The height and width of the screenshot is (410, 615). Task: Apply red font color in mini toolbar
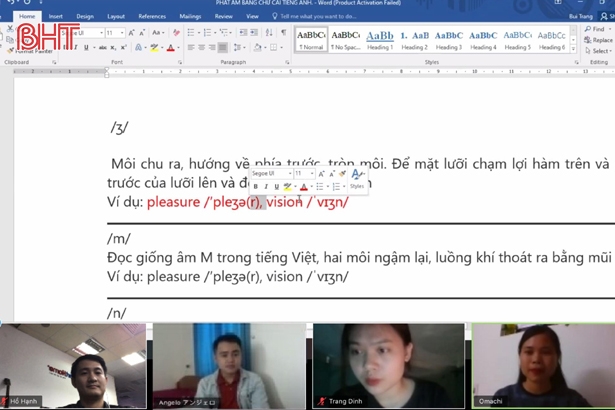coord(304,186)
